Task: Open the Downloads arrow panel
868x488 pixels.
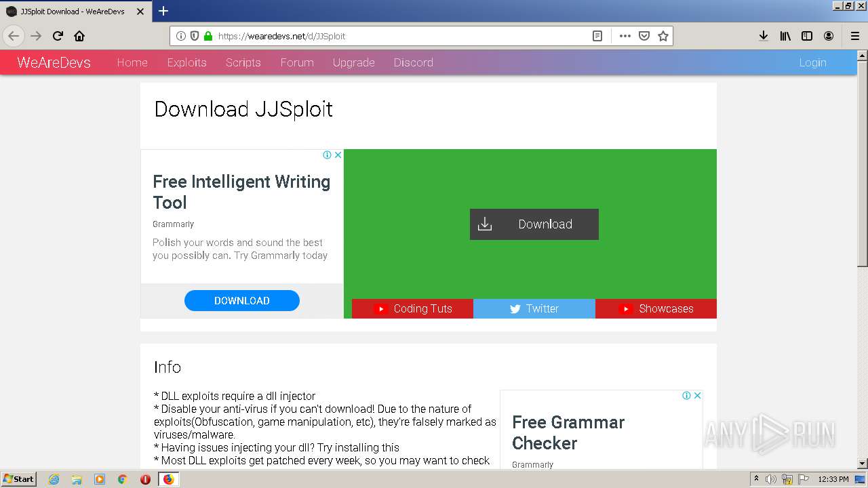Action: click(x=764, y=36)
